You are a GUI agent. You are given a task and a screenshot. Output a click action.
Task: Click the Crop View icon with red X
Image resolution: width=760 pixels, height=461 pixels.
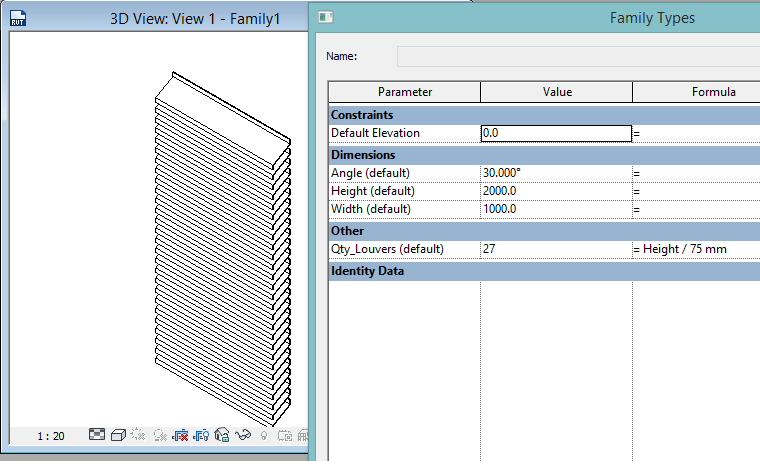[x=180, y=435]
